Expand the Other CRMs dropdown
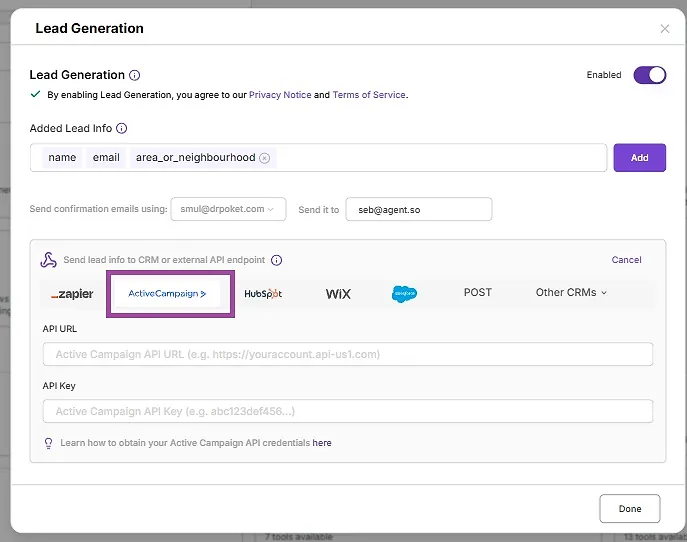Image resolution: width=687 pixels, height=542 pixels. (x=571, y=292)
